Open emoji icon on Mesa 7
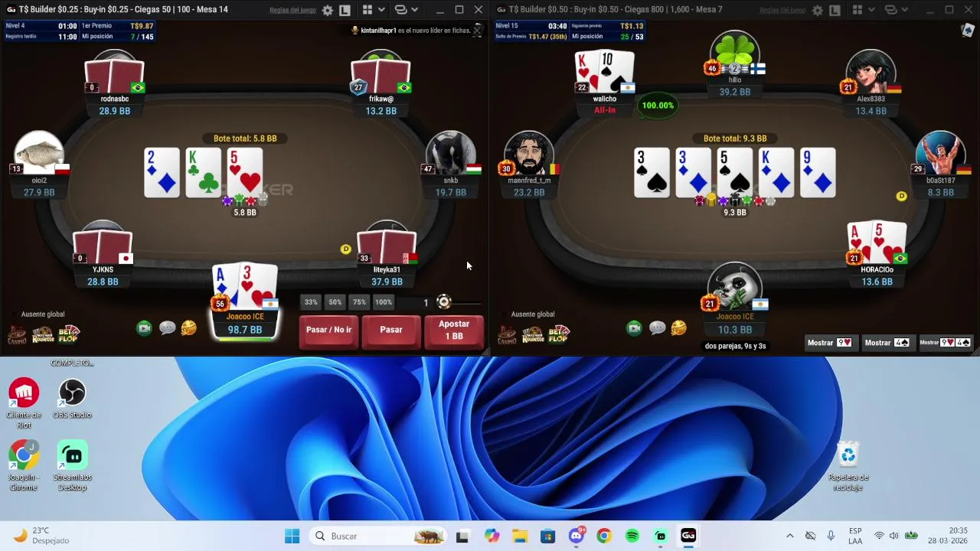This screenshot has width=980, height=551. [678, 328]
